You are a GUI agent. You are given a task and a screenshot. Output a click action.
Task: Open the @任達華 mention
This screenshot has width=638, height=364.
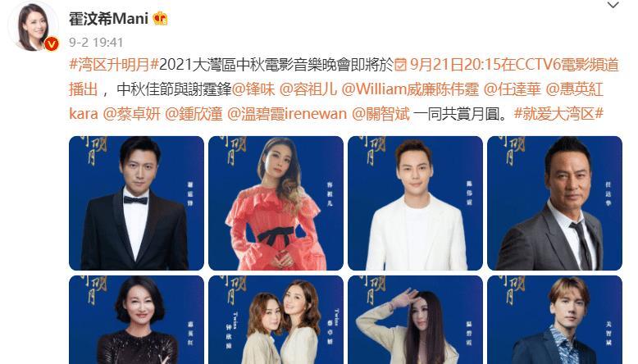(513, 89)
